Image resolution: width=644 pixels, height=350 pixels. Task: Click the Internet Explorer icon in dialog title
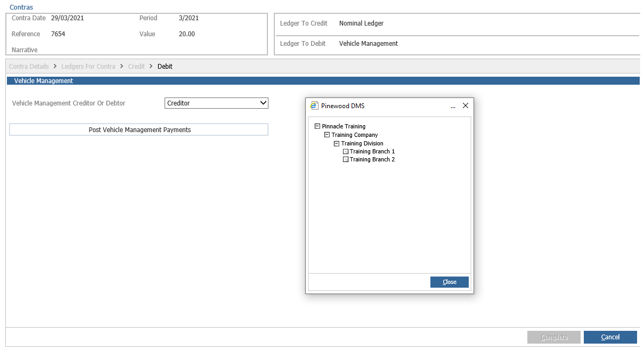[314, 105]
